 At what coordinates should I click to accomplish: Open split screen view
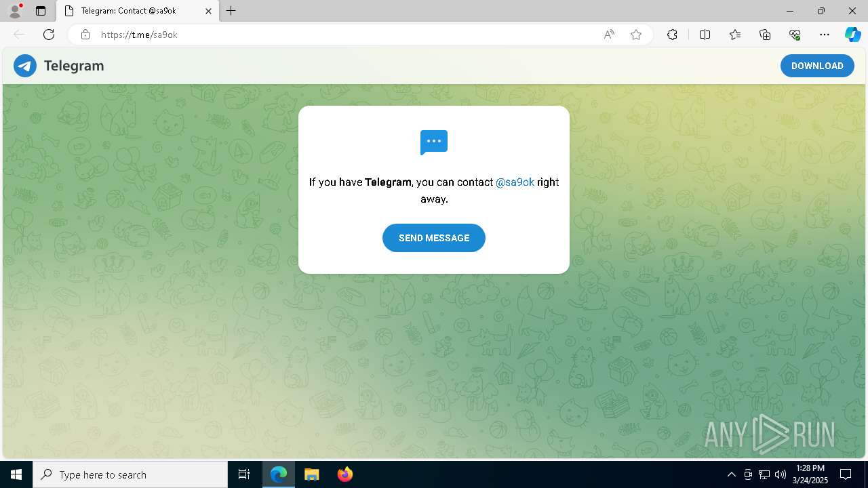point(705,35)
